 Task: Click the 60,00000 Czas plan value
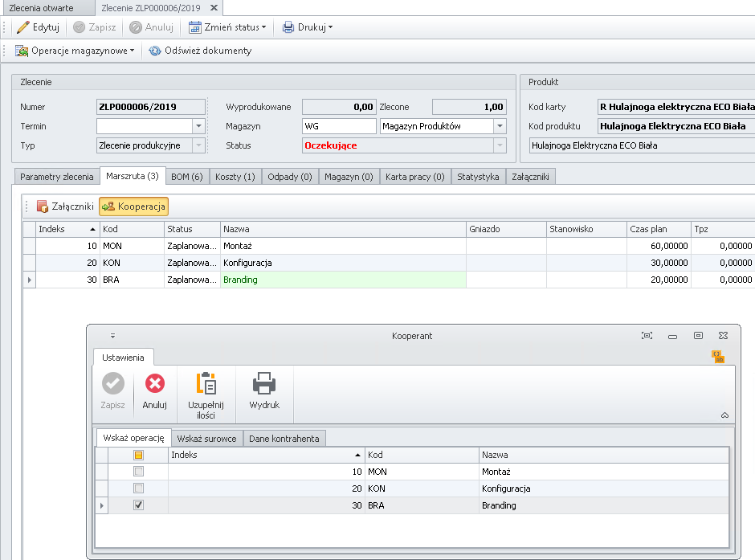click(x=669, y=246)
